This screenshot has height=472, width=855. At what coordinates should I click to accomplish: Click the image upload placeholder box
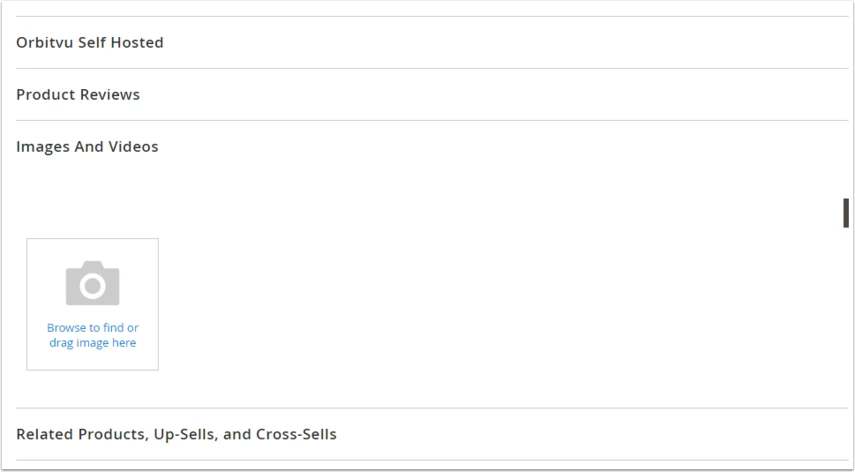[x=93, y=304]
